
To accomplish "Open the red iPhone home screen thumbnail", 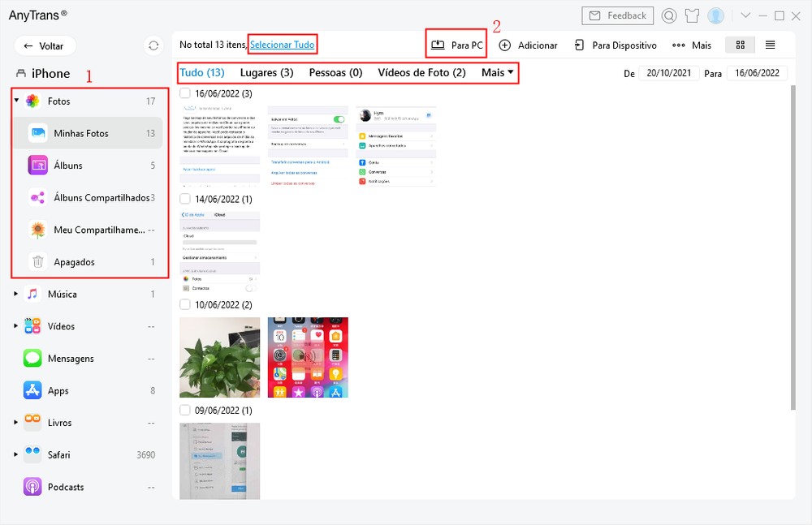I will click(308, 357).
